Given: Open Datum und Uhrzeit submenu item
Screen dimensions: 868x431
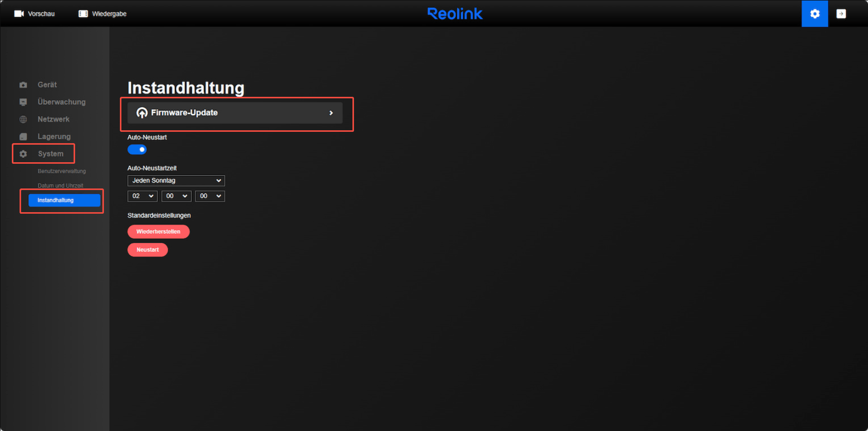Looking at the screenshot, I should click(x=60, y=185).
